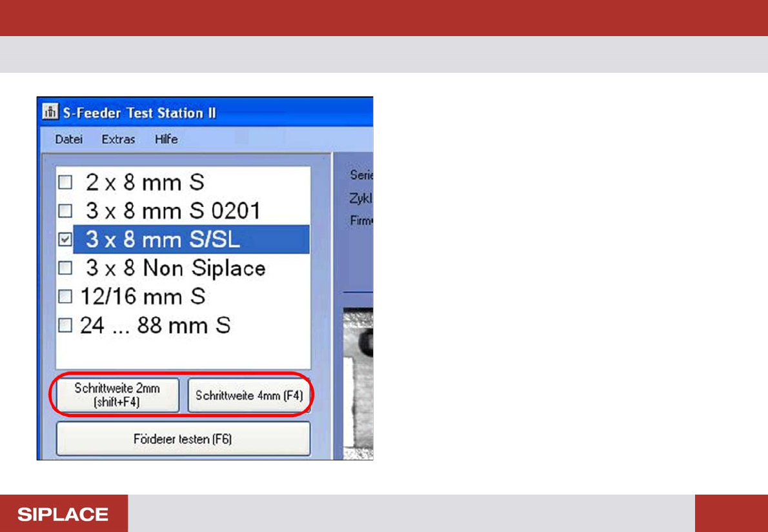Enable the 3 x 8 mm S 0201 checkbox
The height and width of the screenshot is (532, 768).
(x=65, y=211)
